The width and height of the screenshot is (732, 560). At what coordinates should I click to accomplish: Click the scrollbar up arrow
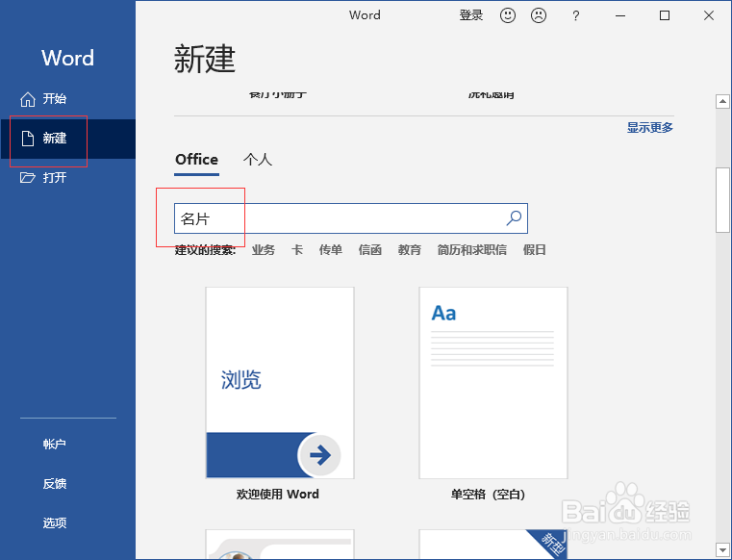pyautogui.click(x=722, y=101)
